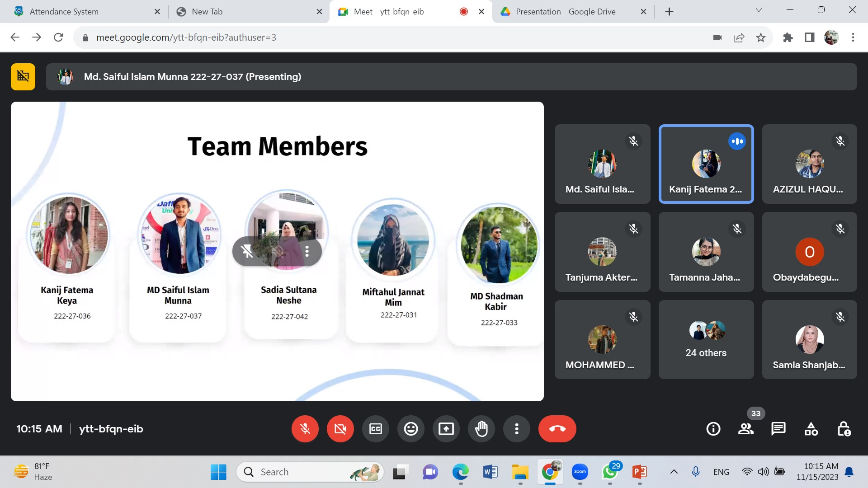Viewport: 868px width, 488px height.
Task: Leave the call with the red hang-up button
Action: (557, 429)
